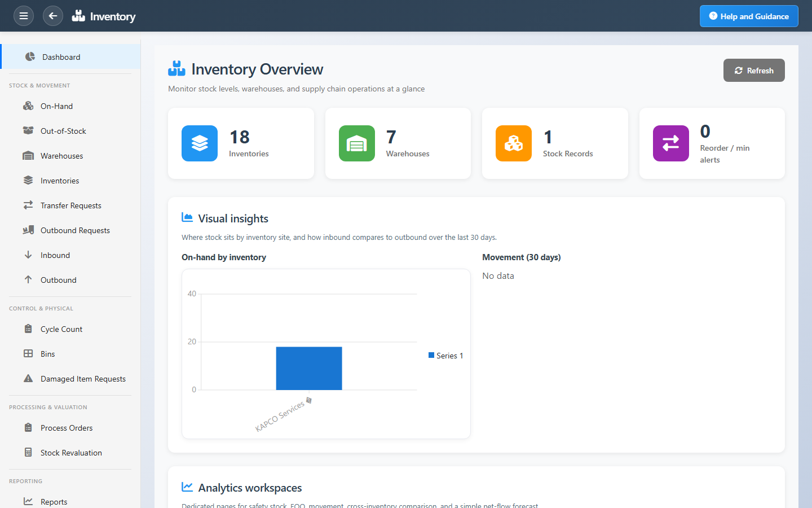This screenshot has width=812, height=508.
Task: Click the Reports chart icon in sidebar
Action: [x=28, y=501]
